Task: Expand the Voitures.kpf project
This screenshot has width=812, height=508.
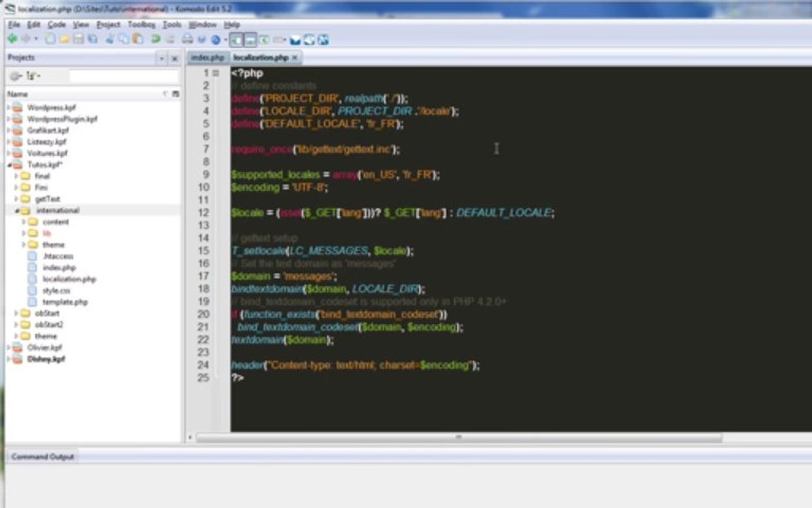Action: coord(8,153)
